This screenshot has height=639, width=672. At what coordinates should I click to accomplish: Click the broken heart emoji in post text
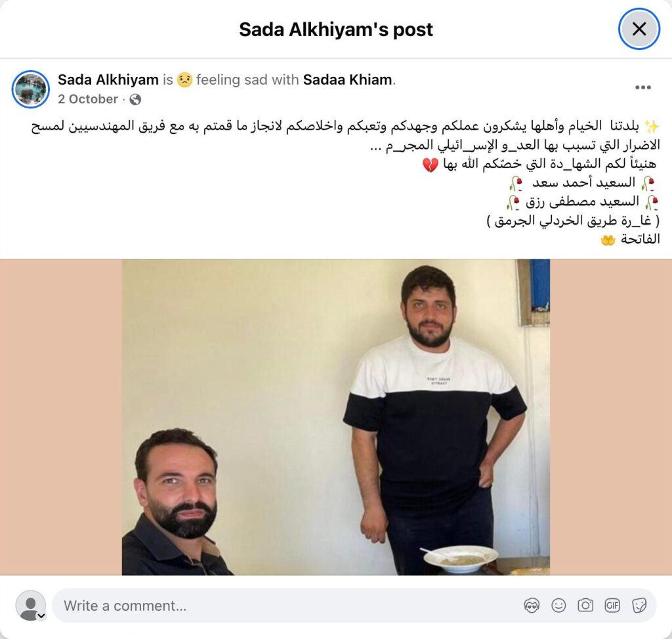click(430, 165)
